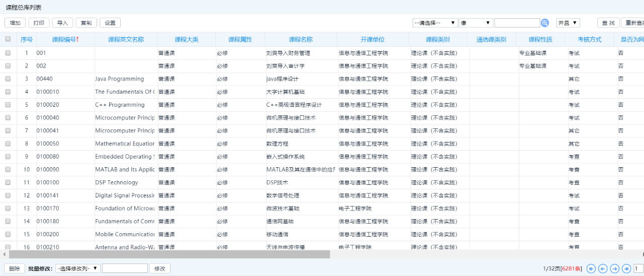Click the 课程名称 column header
This screenshot has height=276, width=644.
[300, 39]
